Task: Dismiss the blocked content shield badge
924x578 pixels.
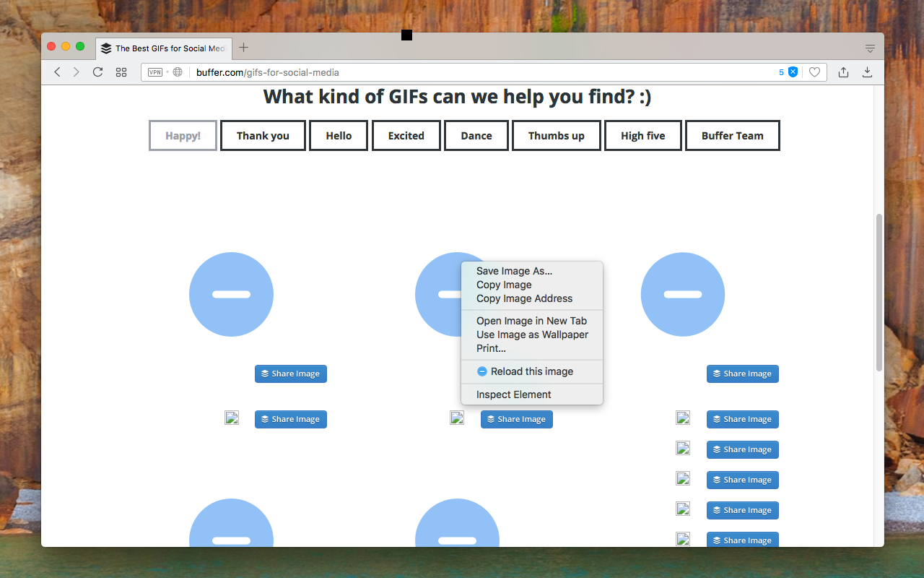Action: (x=792, y=72)
